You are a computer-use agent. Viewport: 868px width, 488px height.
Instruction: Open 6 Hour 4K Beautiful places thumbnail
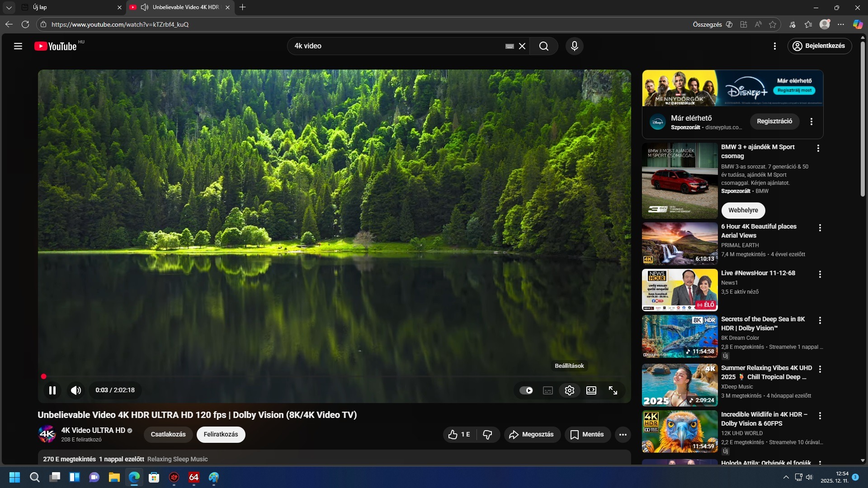679,244
